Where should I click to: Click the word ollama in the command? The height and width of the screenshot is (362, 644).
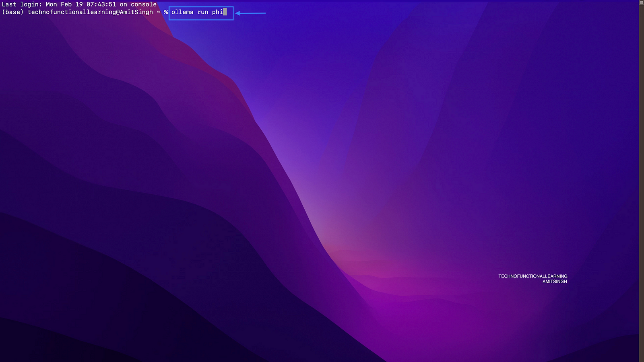pos(182,12)
